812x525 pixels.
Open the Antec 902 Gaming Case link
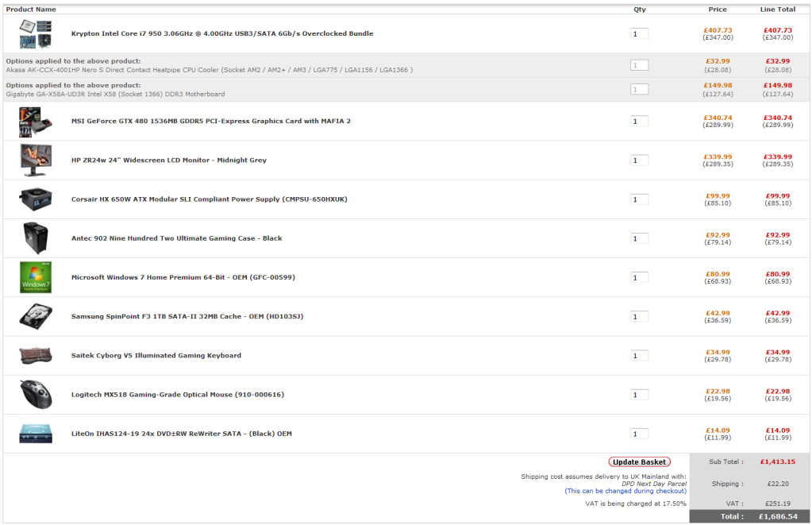176,238
